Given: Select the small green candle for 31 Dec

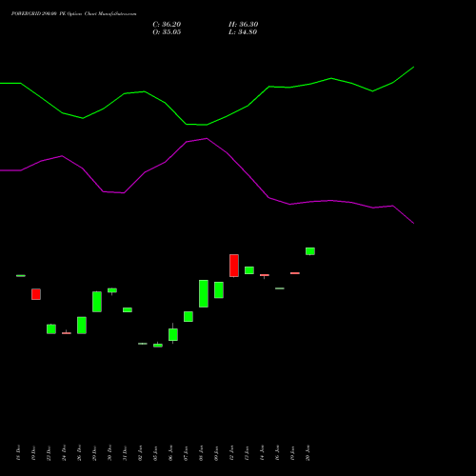Looking at the screenshot, I should (128, 310).
